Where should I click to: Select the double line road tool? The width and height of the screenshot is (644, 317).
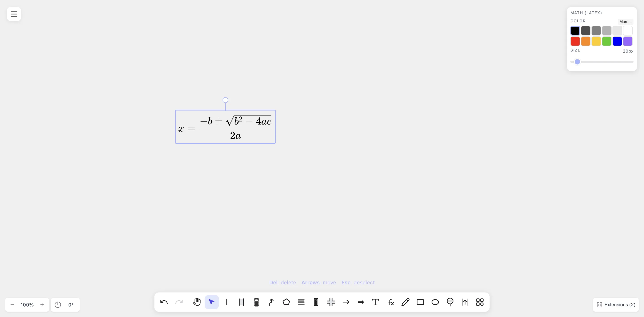point(241,302)
